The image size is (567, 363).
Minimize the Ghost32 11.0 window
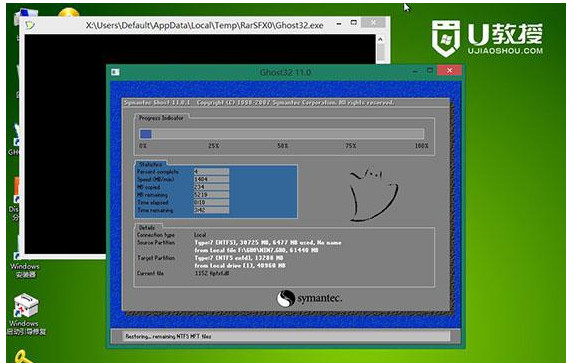[x=414, y=71]
